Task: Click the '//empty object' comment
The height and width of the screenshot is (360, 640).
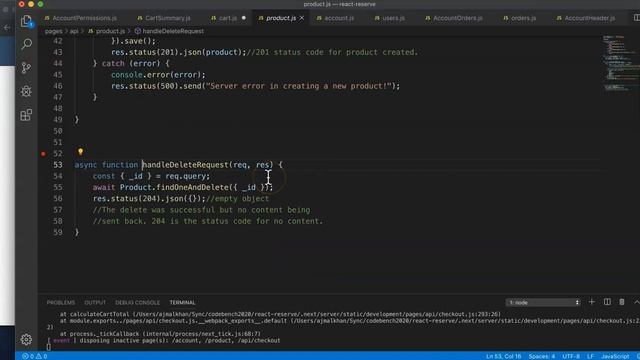Action: (x=238, y=199)
